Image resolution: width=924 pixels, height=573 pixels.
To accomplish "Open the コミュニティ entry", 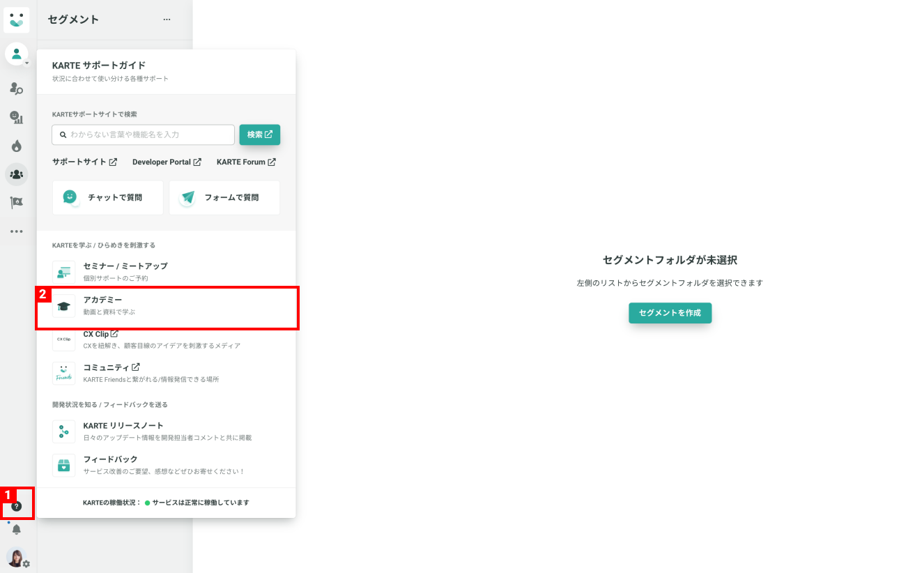I will coord(167,373).
